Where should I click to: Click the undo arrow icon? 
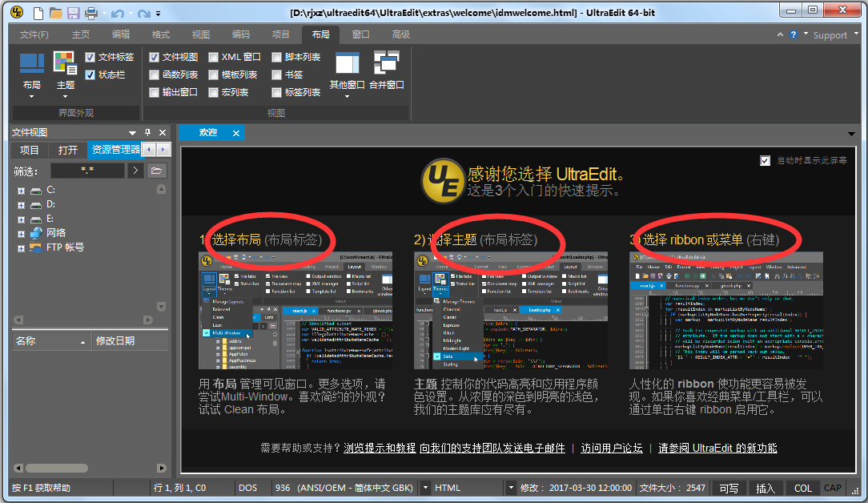pyautogui.click(x=118, y=13)
